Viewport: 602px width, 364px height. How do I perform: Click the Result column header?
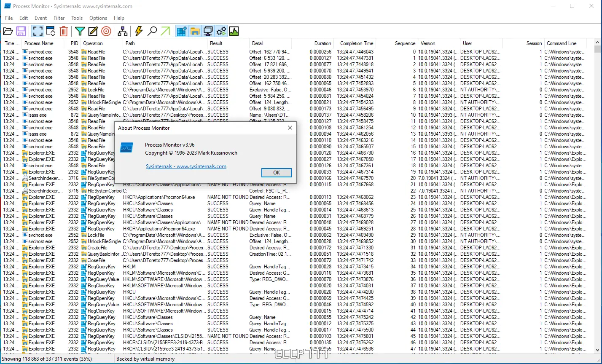pos(228,43)
